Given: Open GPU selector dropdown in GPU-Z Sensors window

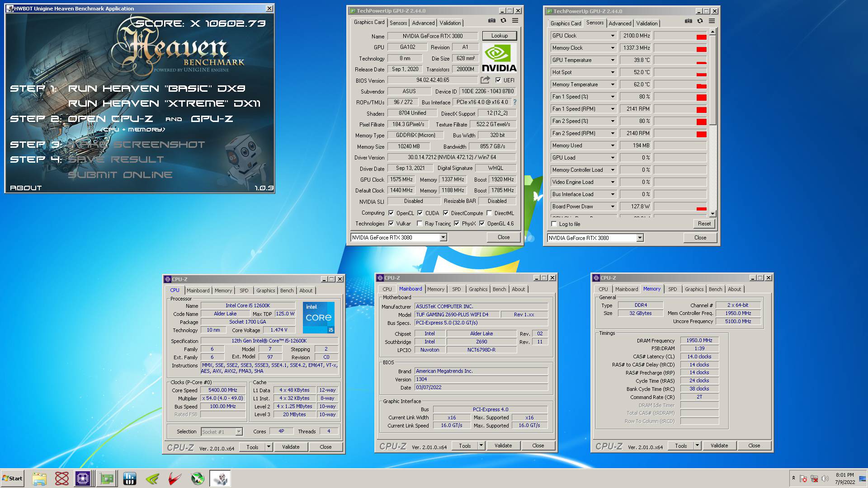Looking at the screenshot, I should point(640,238).
